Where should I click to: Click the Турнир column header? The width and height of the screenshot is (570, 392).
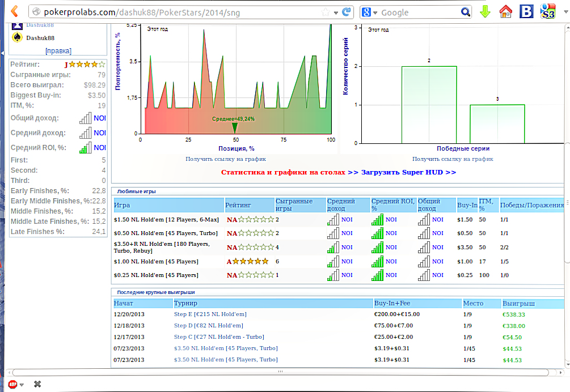point(273,303)
